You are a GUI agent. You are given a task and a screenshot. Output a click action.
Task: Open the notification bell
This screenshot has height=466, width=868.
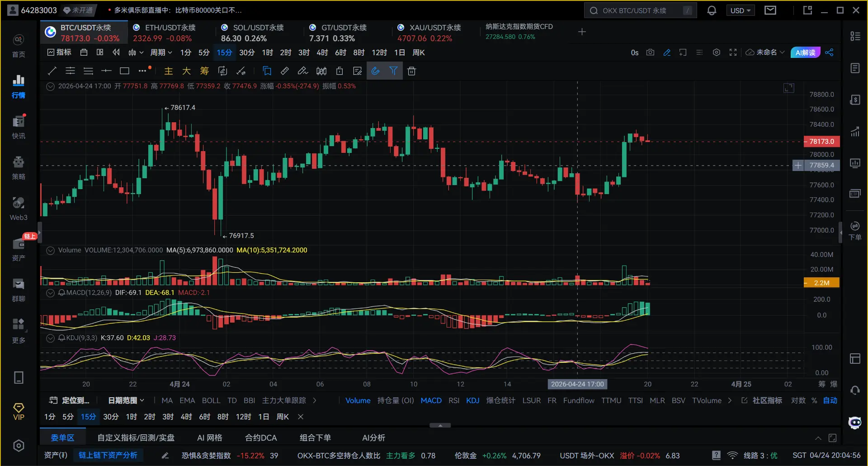pos(712,10)
